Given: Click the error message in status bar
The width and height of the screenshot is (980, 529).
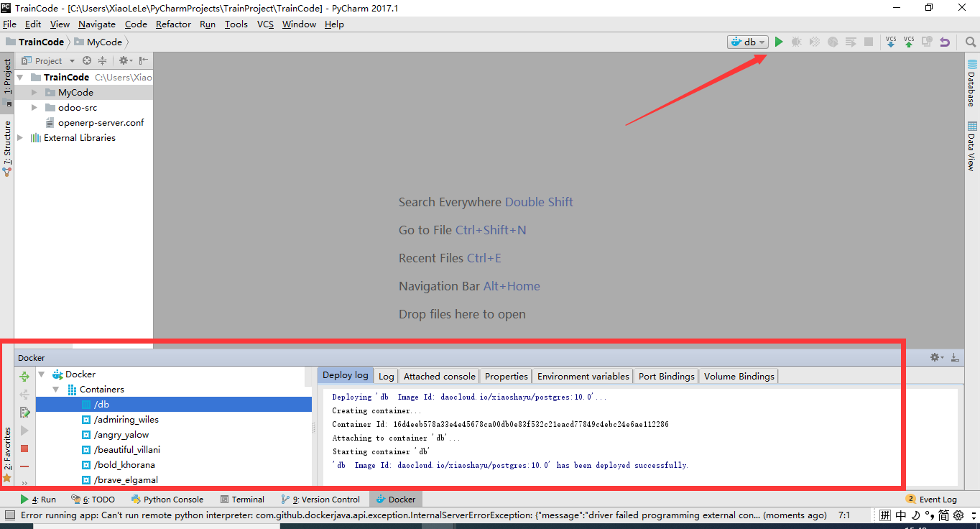Looking at the screenshot, I should point(423,515).
